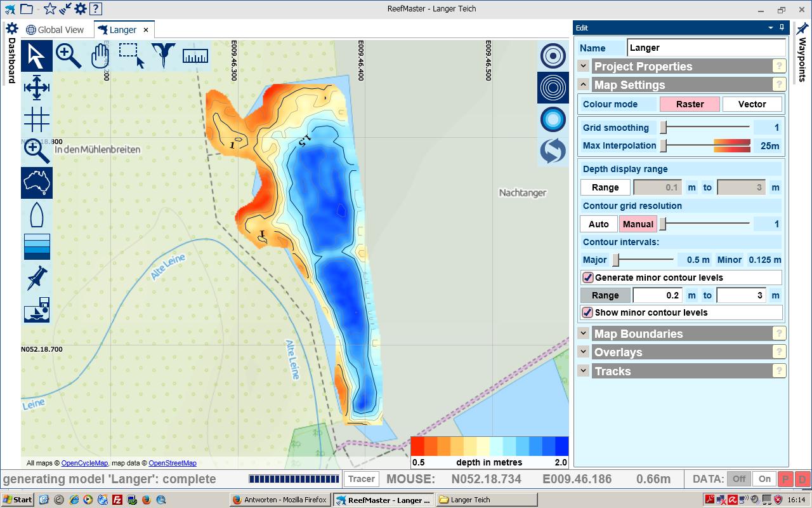Click the depth shading layers icon
812x508 pixels.
click(36, 246)
